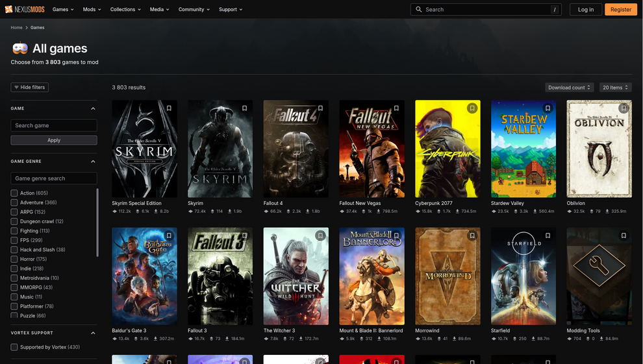Toggle the FPS genre checkbox

[x=14, y=240]
